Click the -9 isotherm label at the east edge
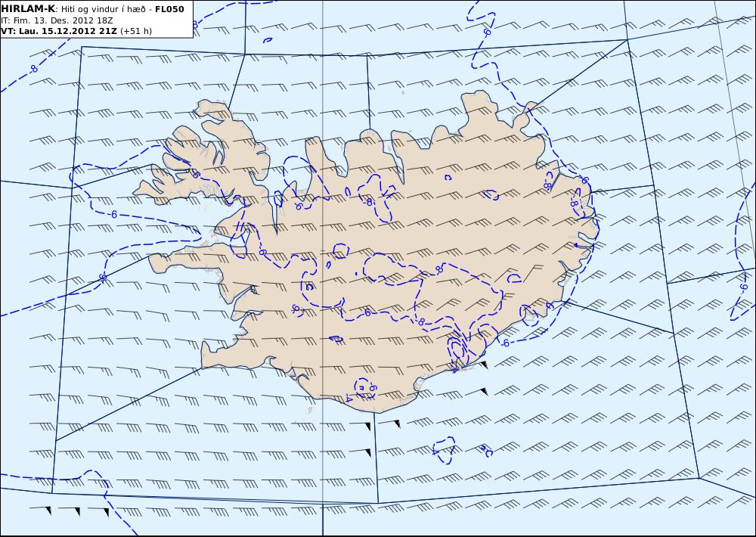756x537 pixels. (742, 287)
